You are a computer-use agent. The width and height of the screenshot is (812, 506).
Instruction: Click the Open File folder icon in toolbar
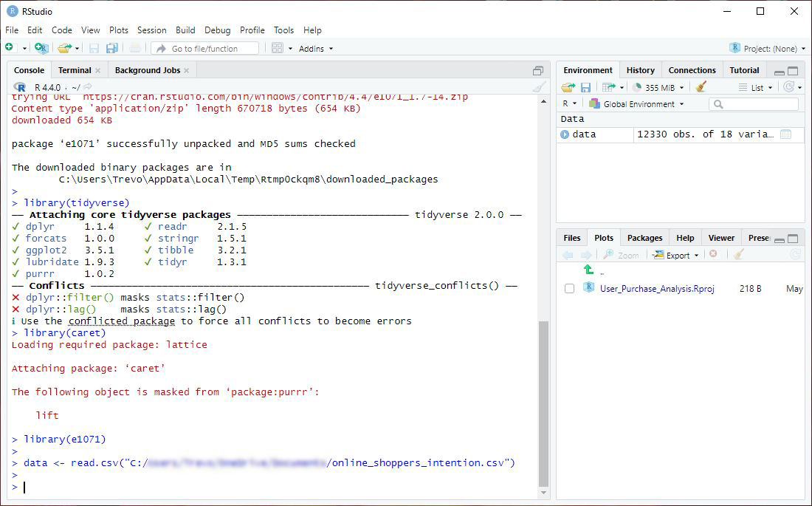[x=63, y=48]
